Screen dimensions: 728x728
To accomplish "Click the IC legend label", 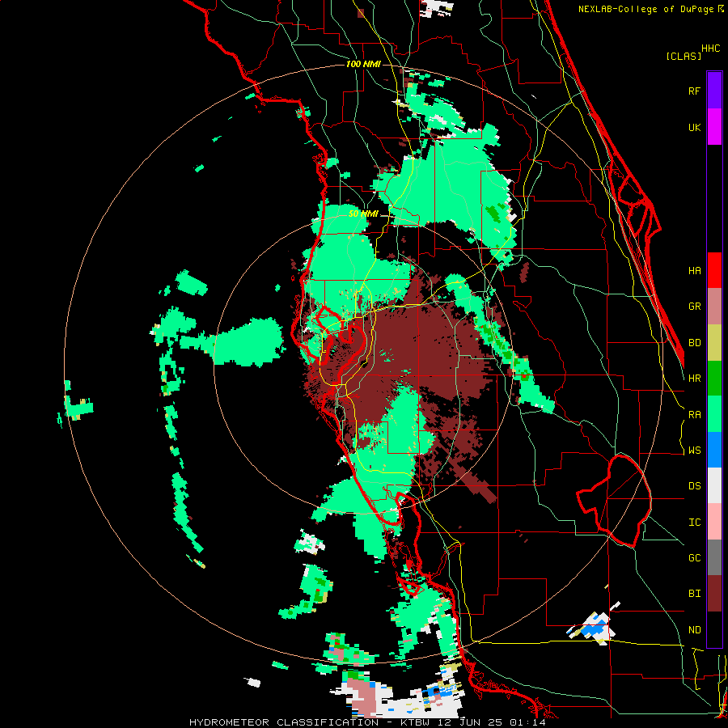I will tap(695, 523).
